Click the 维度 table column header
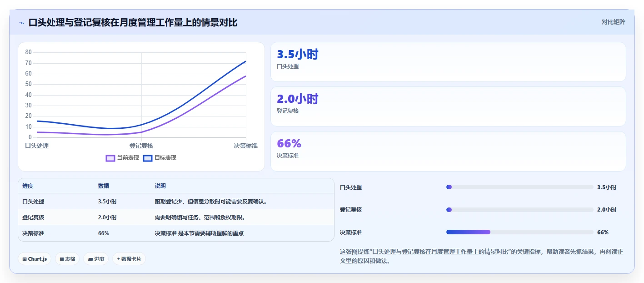The height and width of the screenshot is (283, 644). tap(28, 186)
